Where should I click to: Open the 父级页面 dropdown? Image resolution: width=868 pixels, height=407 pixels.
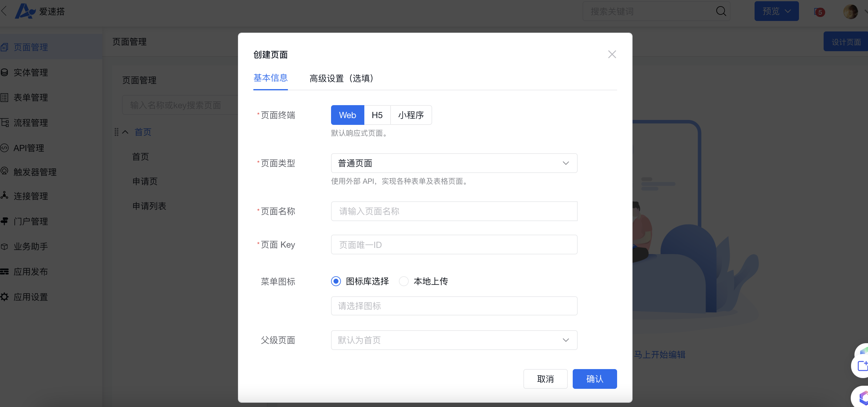[x=454, y=340]
